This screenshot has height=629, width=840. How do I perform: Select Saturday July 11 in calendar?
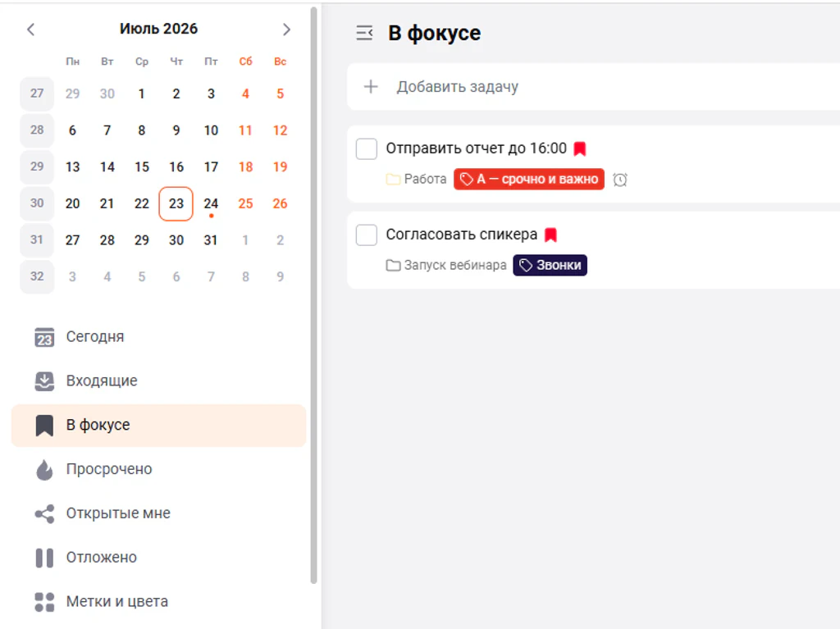pyautogui.click(x=245, y=130)
